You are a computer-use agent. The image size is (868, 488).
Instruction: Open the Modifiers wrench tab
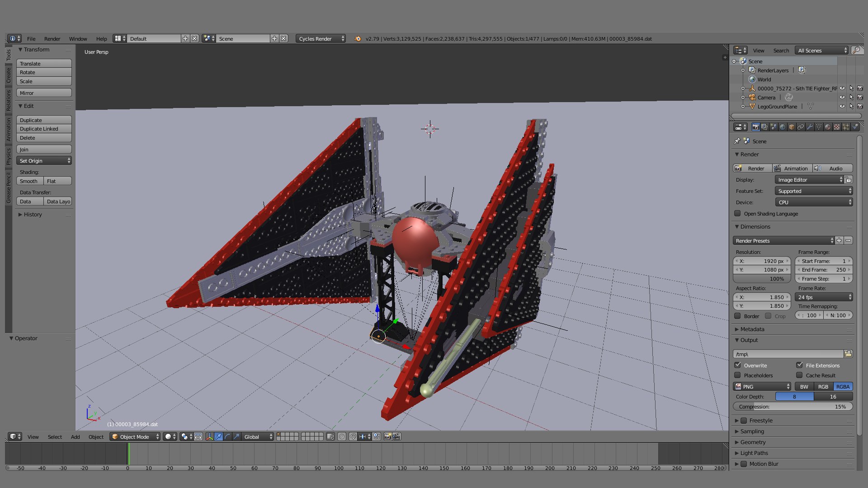pos(810,127)
